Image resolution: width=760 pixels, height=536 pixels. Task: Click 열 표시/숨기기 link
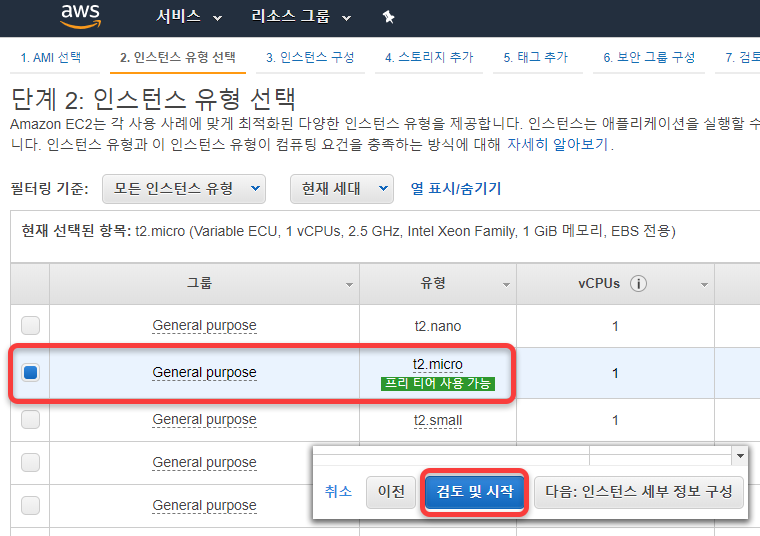(x=456, y=189)
